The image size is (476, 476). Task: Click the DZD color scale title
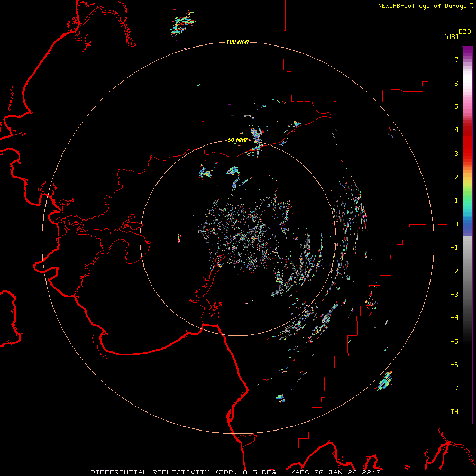pos(465,32)
